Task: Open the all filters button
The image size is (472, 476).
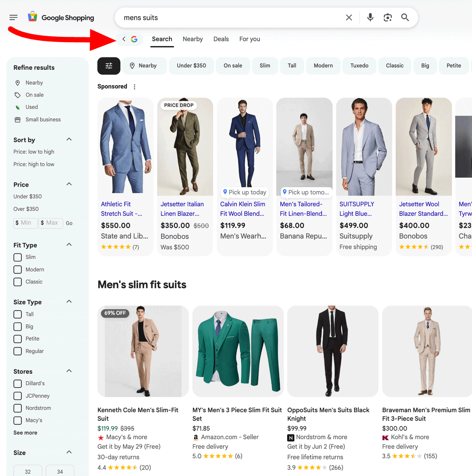Action: pos(109,66)
